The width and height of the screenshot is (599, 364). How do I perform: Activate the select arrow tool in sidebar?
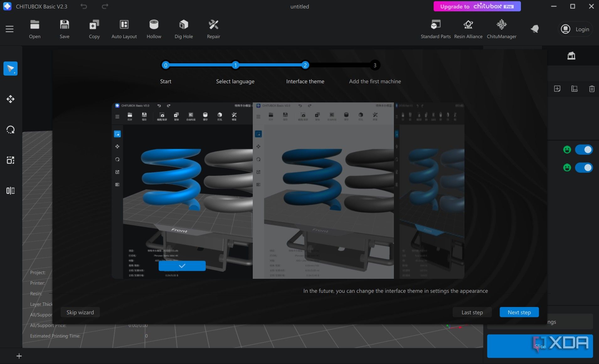[x=10, y=69]
